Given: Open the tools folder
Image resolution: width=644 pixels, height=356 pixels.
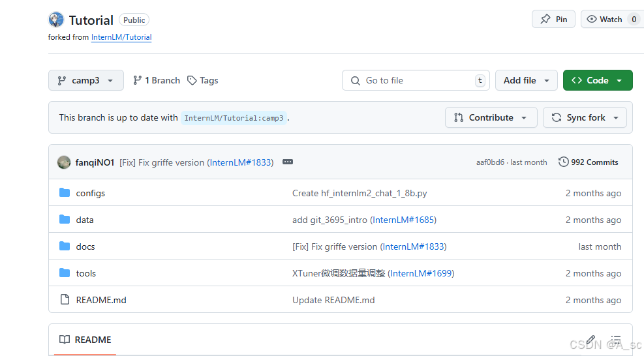Looking at the screenshot, I should point(86,273).
